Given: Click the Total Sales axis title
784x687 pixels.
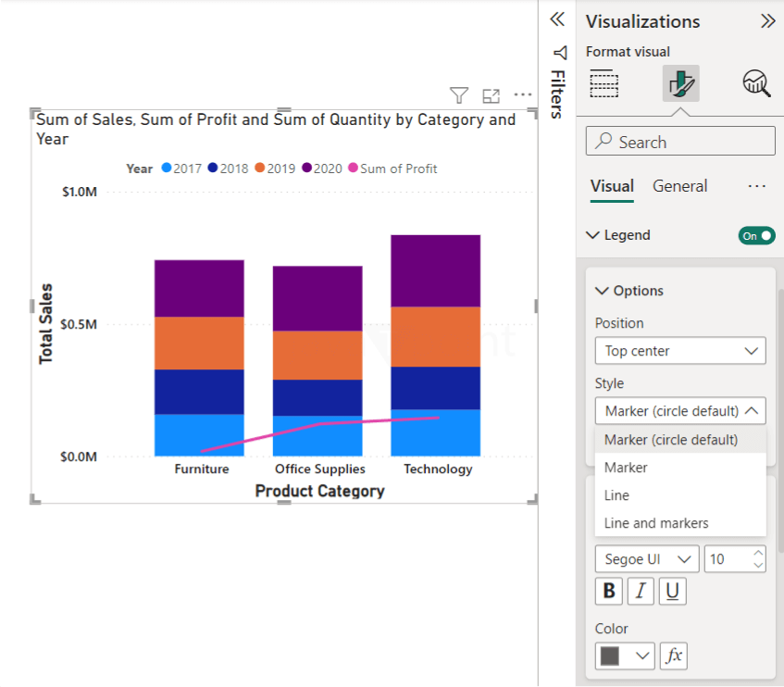Looking at the screenshot, I should (x=45, y=324).
